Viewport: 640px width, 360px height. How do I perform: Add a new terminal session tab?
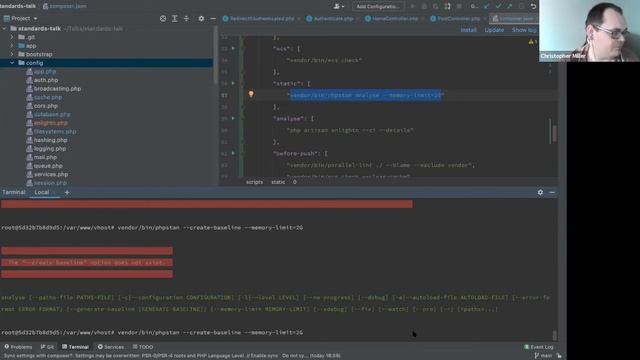(x=67, y=192)
